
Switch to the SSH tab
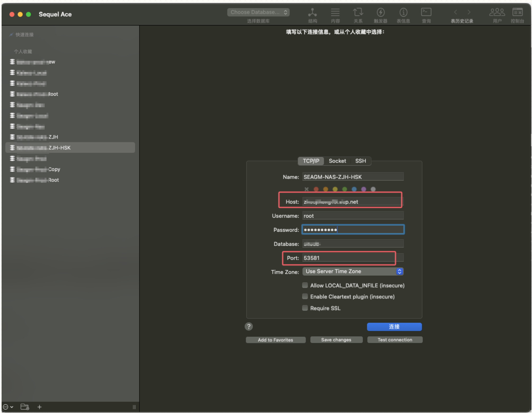361,161
